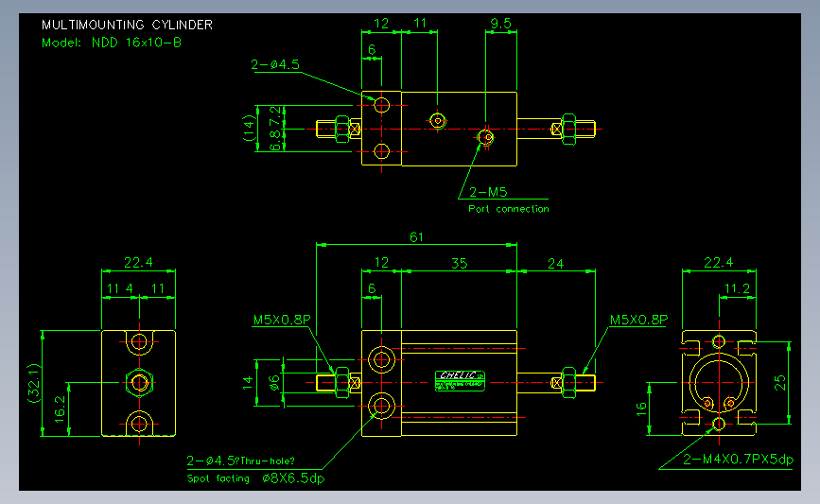The image size is (820, 504).
Task: Click the 14 dimension in front view
Action: tap(248, 383)
